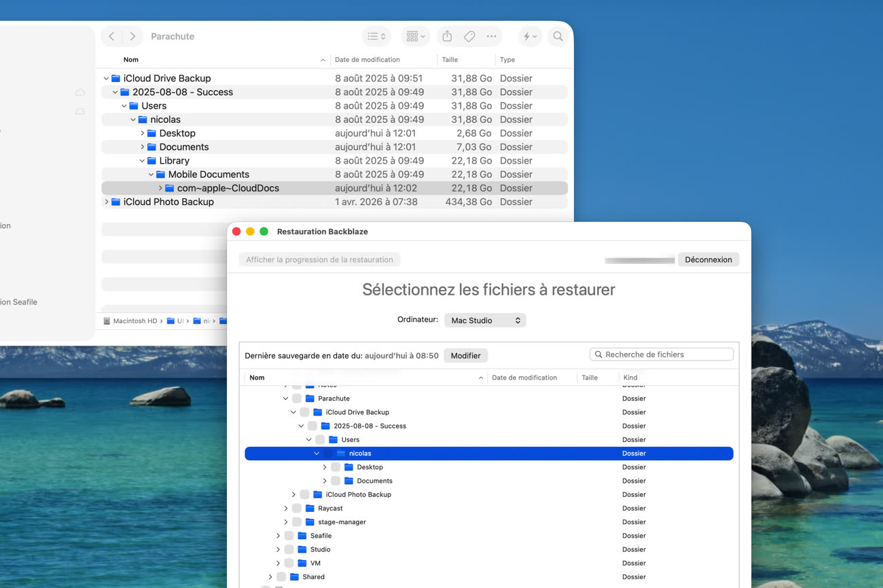Check the Desktop folder checkbox in Backblaze
The height and width of the screenshot is (588, 883).
tap(336, 467)
